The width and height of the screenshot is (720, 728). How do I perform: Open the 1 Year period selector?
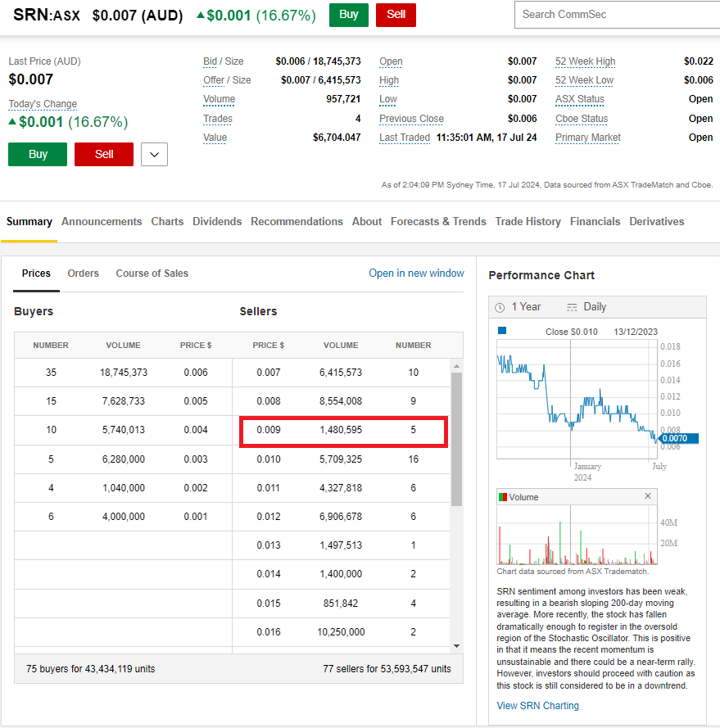(526, 307)
